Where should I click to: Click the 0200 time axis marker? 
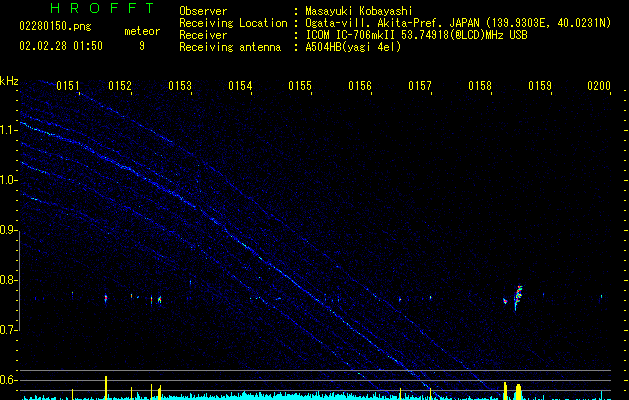click(x=599, y=86)
